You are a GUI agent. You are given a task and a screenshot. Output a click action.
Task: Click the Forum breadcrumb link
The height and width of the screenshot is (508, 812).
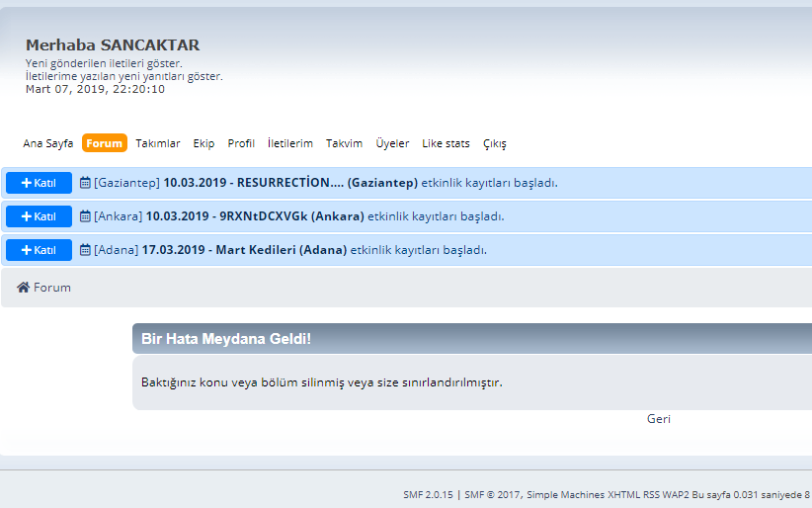[x=51, y=288]
